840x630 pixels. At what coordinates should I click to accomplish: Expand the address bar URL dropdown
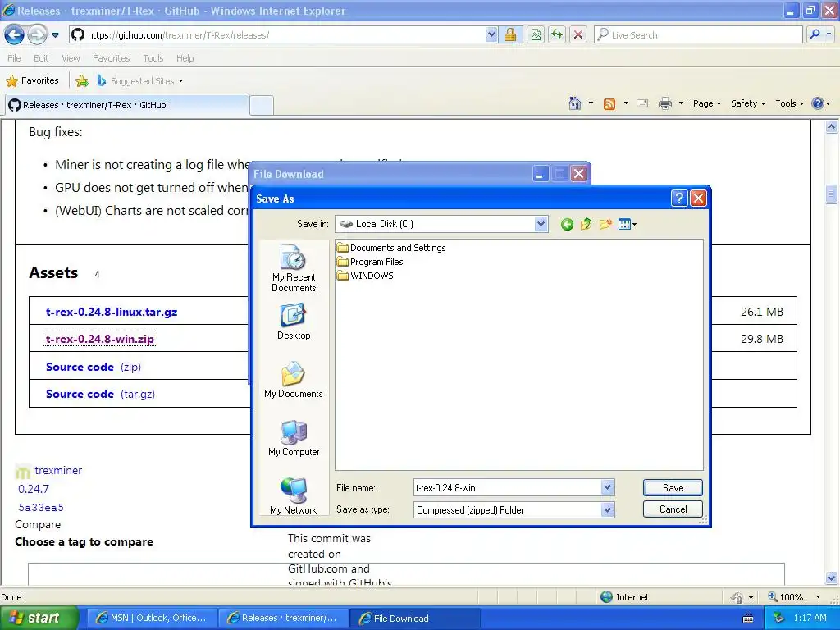point(491,34)
